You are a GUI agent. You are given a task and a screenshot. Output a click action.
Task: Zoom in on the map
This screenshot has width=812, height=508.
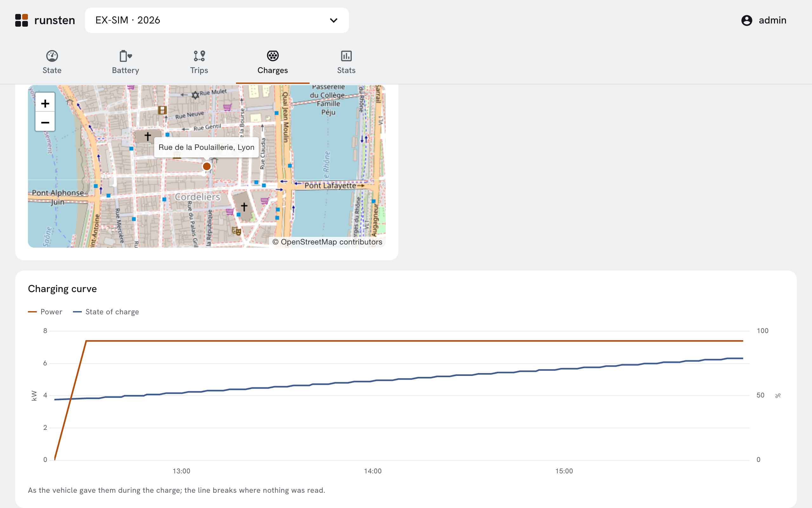45,103
